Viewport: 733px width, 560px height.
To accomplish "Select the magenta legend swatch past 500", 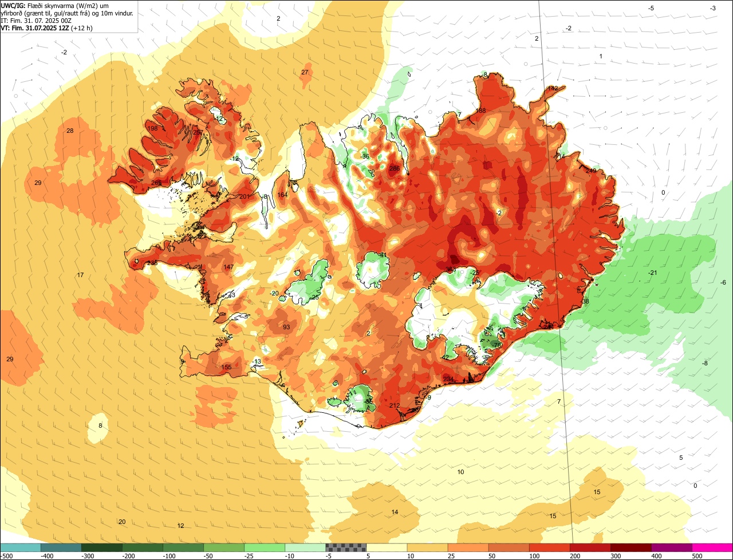I will [712, 547].
